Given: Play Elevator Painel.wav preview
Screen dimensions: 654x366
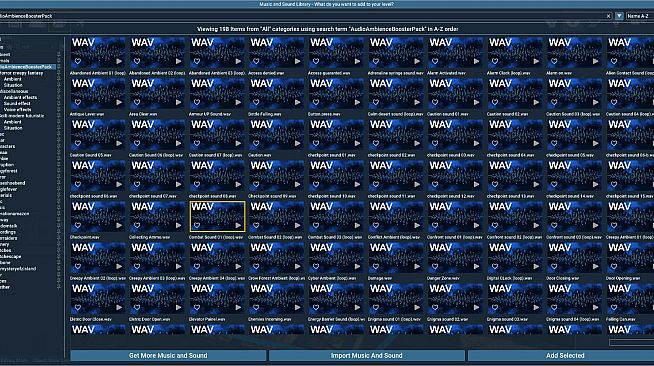Looking at the screenshot, I should tap(238, 308).
